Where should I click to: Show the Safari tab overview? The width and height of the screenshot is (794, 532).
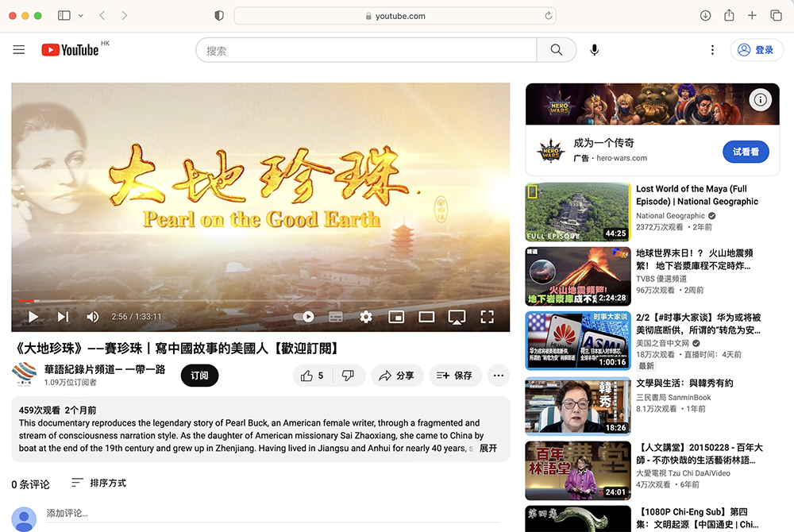[x=776, y=16]
